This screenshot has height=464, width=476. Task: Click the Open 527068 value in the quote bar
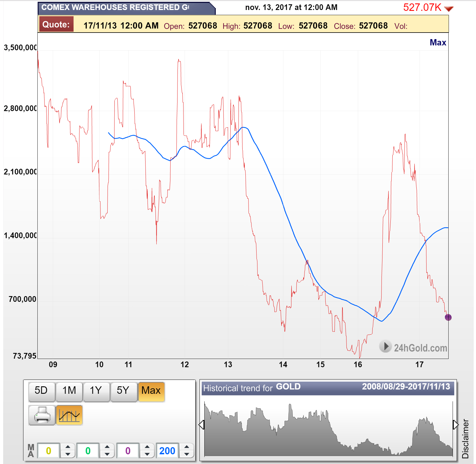(x=203, y=26)
